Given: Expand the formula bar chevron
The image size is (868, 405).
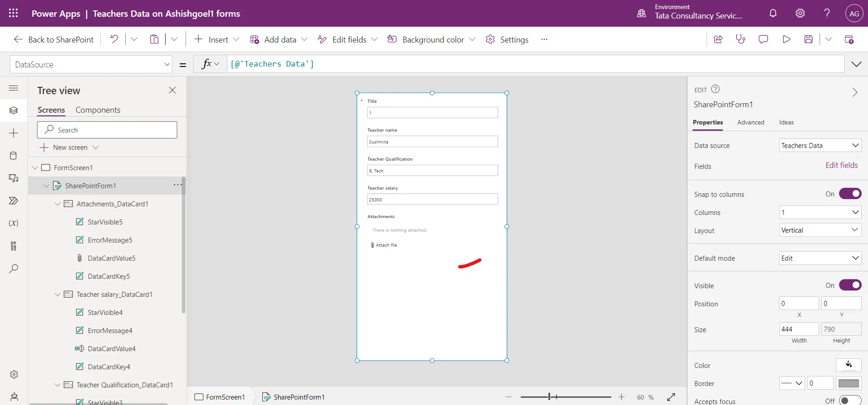Looking at the screenshot, I should [856, 64].
